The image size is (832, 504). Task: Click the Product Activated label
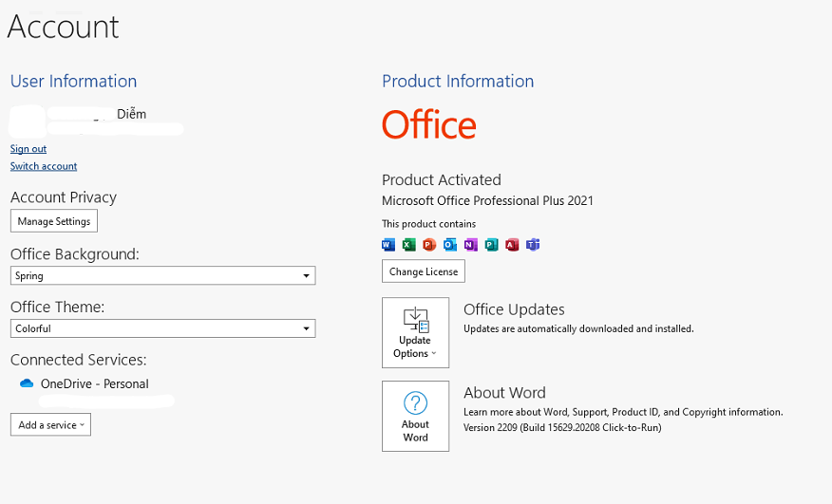click(x=442, y=179)
